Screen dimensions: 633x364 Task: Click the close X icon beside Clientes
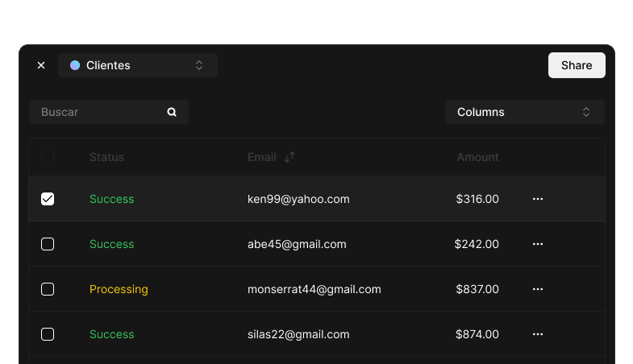coord(41,65)
